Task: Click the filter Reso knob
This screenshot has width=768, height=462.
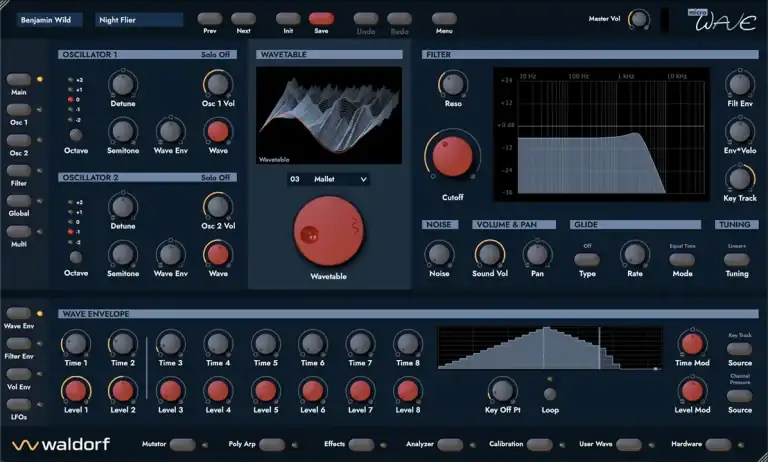Action: [453, 84]
